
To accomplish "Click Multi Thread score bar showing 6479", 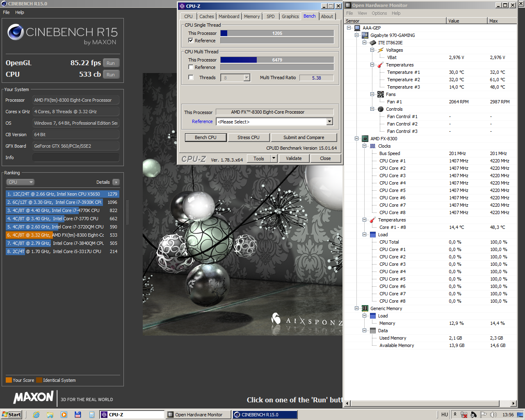I will click(277, 60).
